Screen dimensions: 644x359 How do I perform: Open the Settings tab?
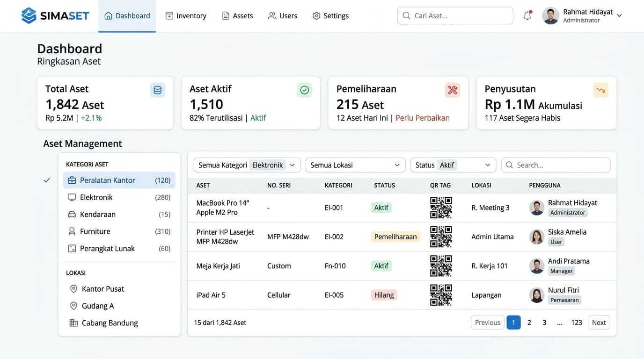pyautogui.click(x=330, y=16)
